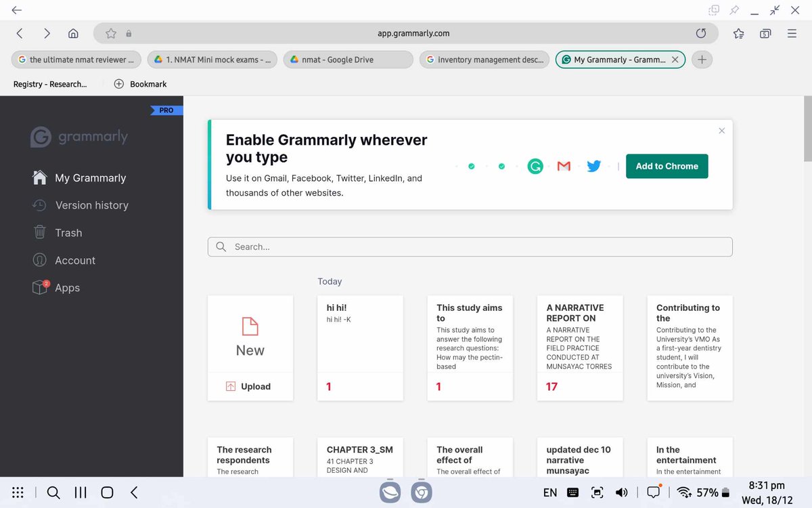Screen dimensions: 812x508
Task: Click the Version history clock icon
Action: tap(39, 205)
